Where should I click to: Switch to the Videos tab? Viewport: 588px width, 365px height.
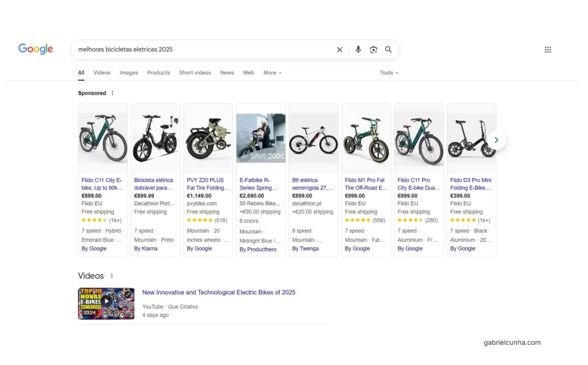102,72
